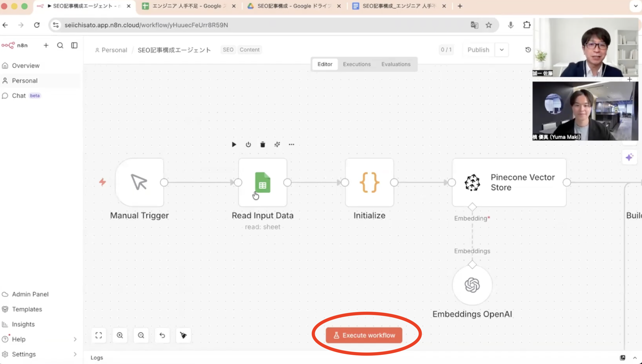Open node more options ellipsis
This screenshot has height=364, width=642.
pyautogui.click(x=291, y=145)
